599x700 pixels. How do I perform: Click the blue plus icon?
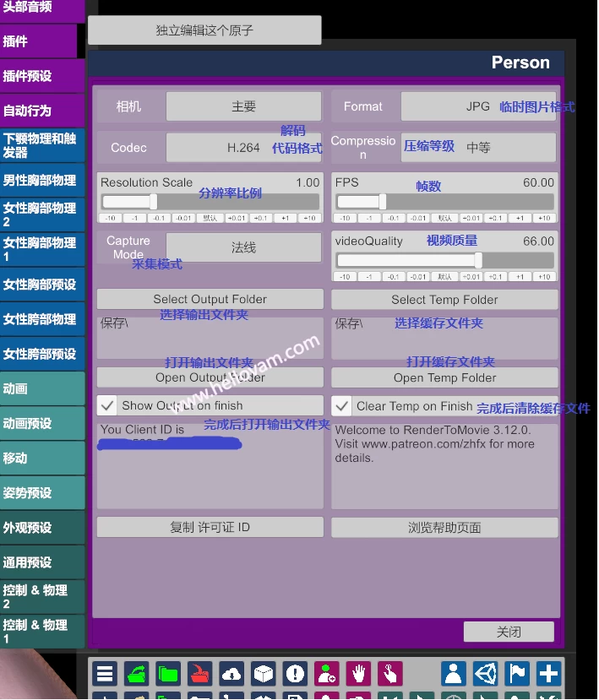[x=549, y=674]
